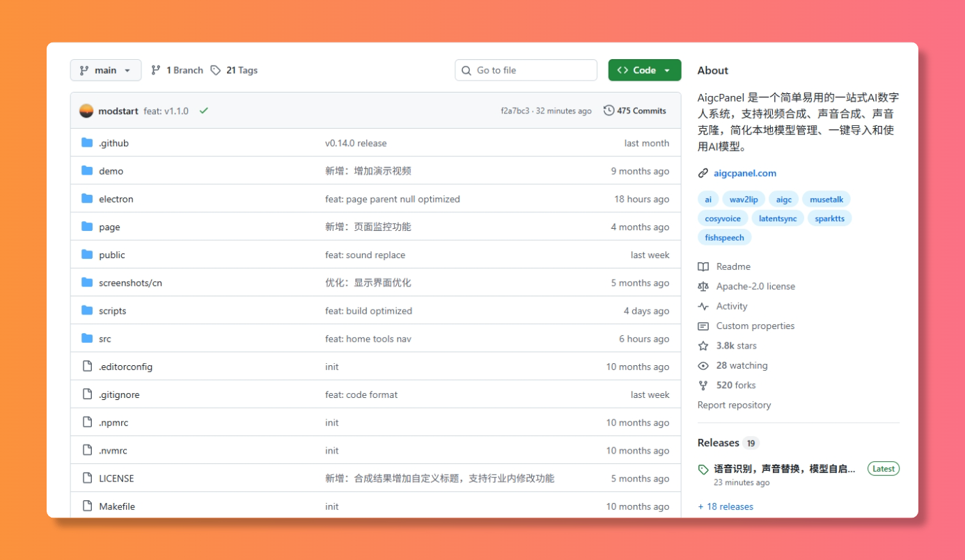
Task: Click the Latest release badge
Action: coord(883,469)
